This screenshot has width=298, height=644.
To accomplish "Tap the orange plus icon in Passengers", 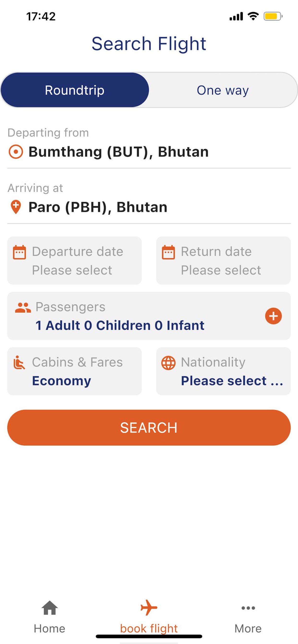I will click(x=273, y=316).
